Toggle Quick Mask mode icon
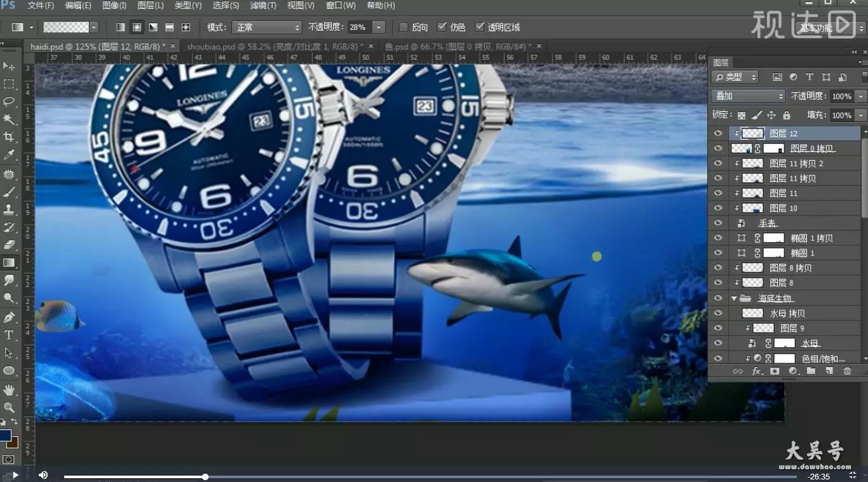Viewport: 868px width, 482px height. 9,459
